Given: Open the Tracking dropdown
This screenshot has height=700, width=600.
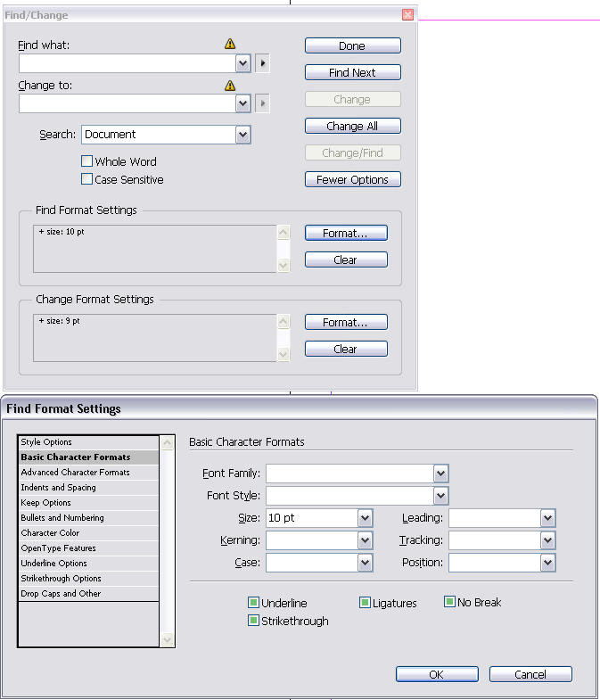Looking at the screenshot, I should (x=547, y=540).
